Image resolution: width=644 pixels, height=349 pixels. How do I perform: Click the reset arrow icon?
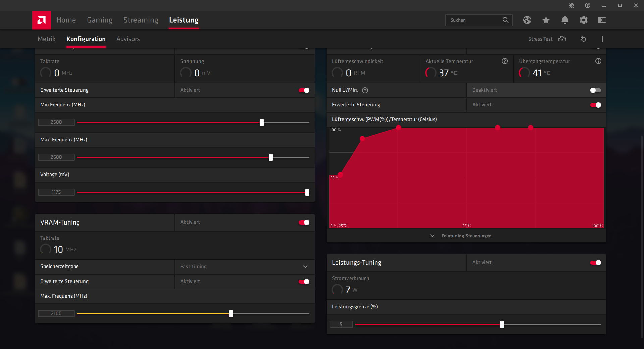coord(584,39)
